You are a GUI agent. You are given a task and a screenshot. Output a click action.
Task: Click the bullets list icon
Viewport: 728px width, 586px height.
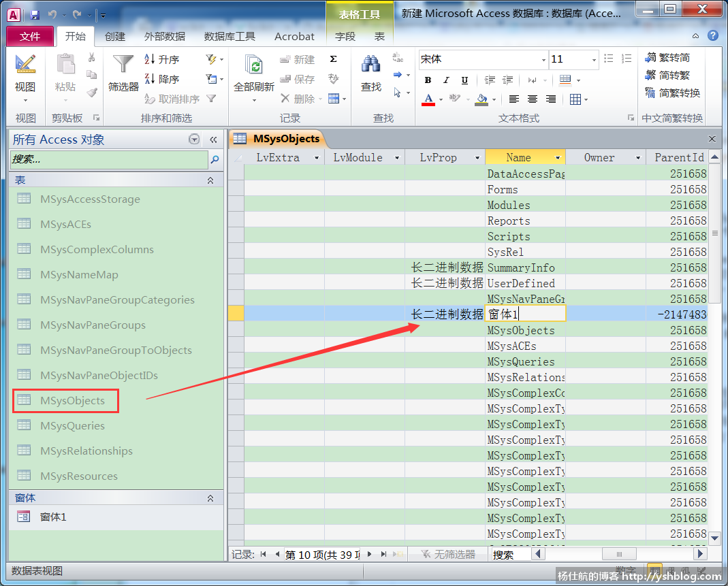[x=608, y=59]
